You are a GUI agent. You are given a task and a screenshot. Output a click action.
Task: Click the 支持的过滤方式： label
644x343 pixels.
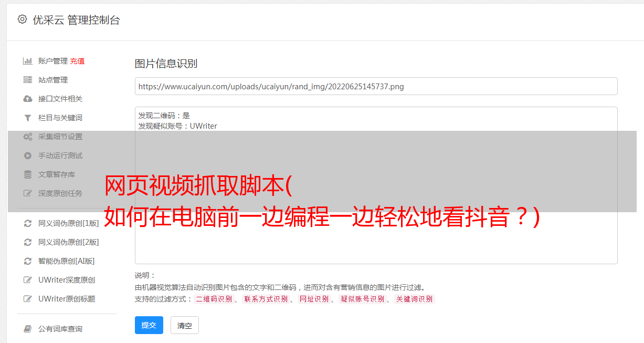(163, 299)
